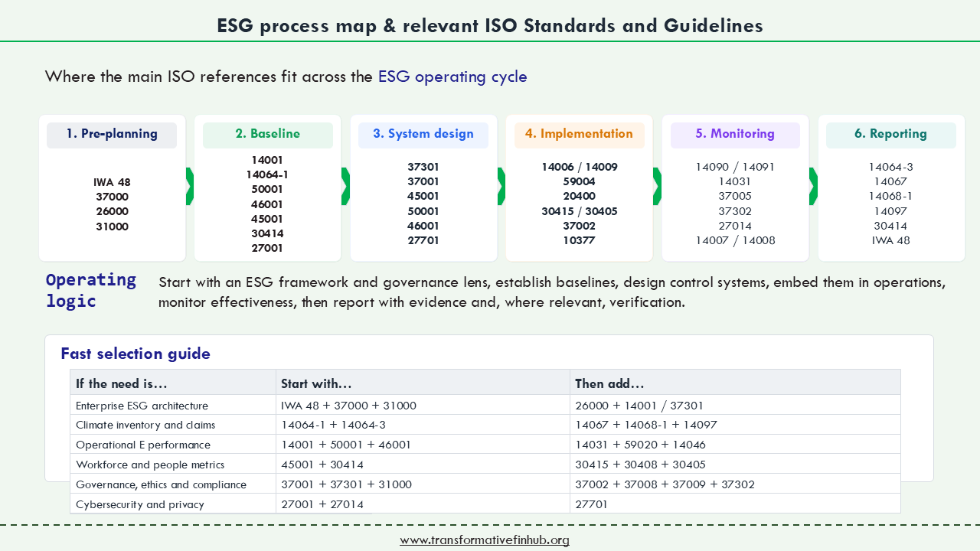Select the "4. Implementation" stage header
The height and width of the screenshot is (551, 980).
pos(579,134)
